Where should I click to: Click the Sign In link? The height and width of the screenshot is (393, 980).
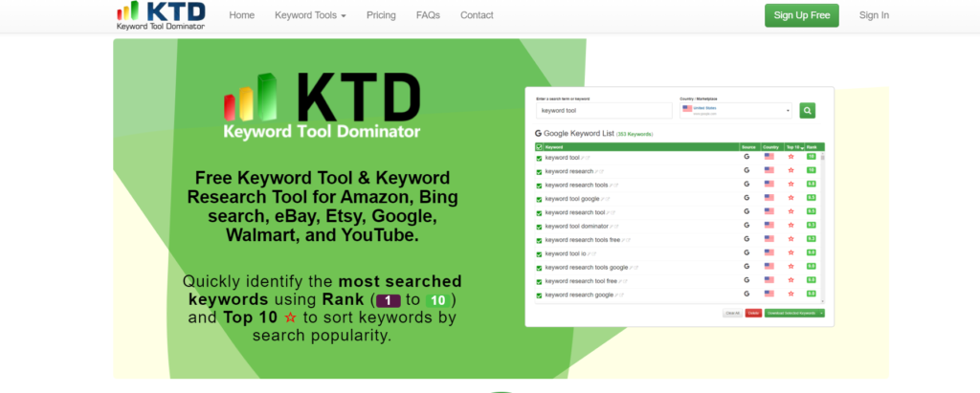pyautogui.click(x=874, y=15)
